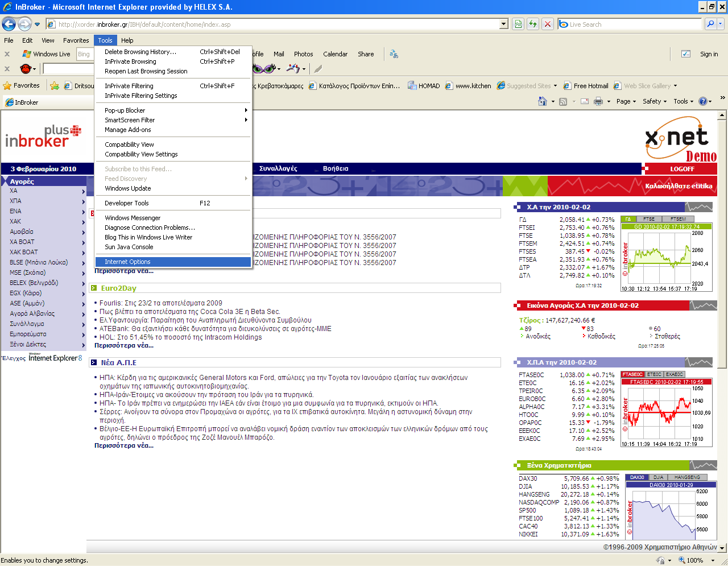Click the Print icon in command bar

pos(598,101)
